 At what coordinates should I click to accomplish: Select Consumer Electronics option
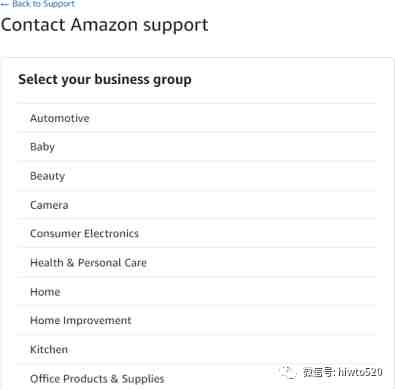(196, 234)
